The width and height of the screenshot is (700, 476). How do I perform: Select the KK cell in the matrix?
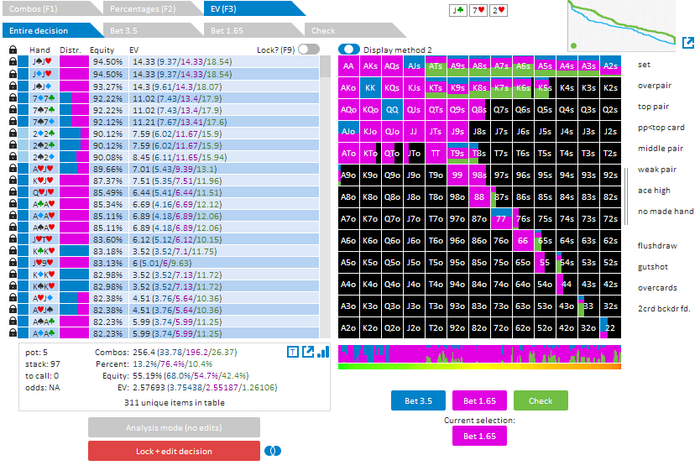point(370,88)
